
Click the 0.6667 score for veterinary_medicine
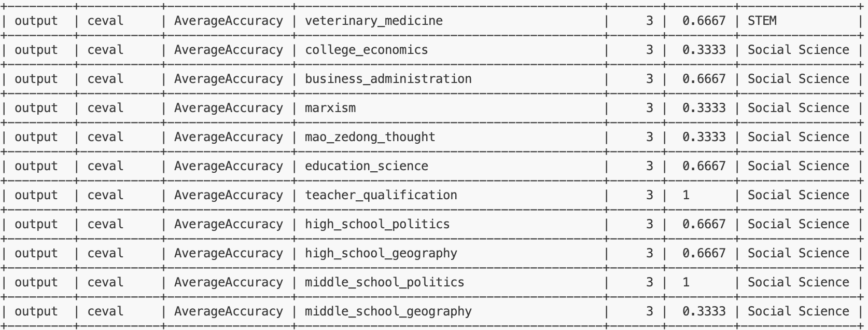click(x=704, y=21)
